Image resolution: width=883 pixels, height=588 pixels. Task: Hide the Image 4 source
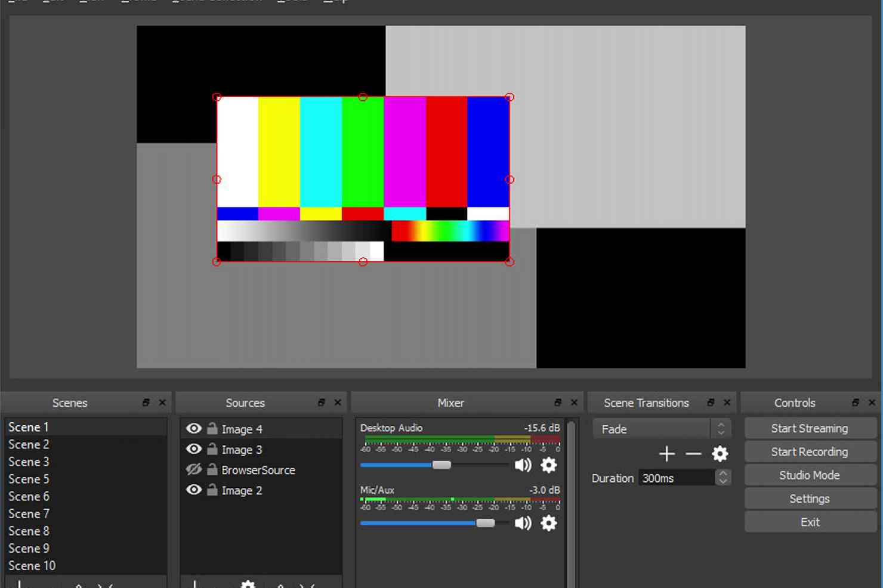coord(194,428)
